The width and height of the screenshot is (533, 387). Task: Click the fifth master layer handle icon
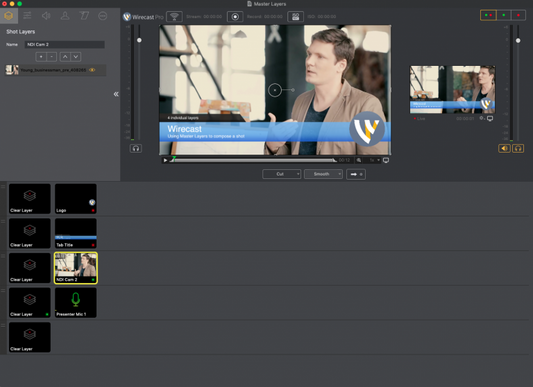pyautogui.click(x=3, y=325)
